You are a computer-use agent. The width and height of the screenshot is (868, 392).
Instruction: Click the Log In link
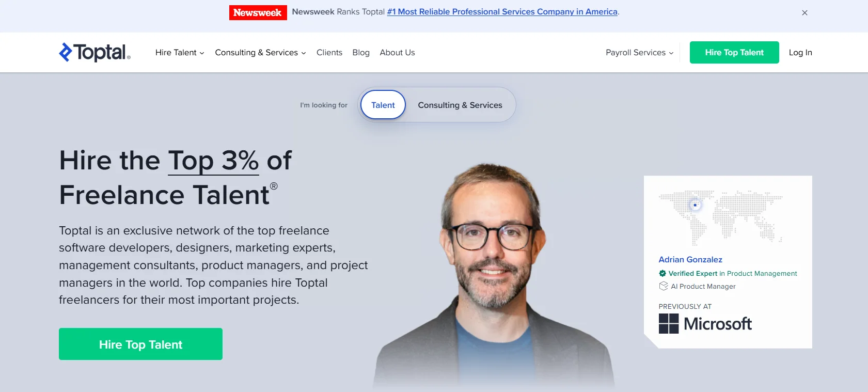[x=800, y=53]
